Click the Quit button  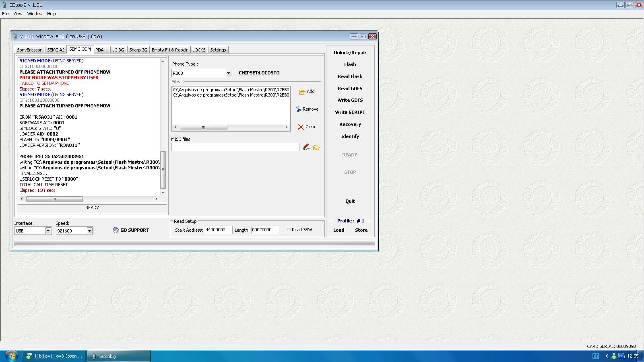350,201
